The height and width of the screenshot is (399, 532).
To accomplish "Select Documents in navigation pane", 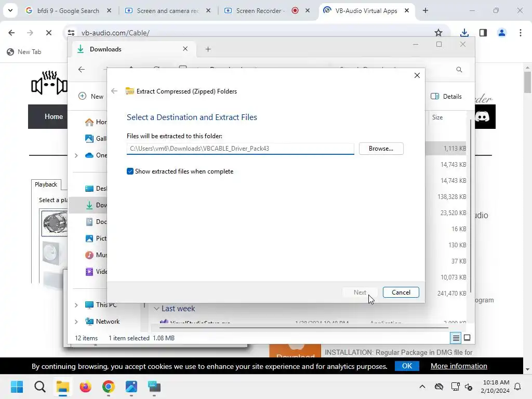I will pyautogui.click(x=96, y=222).
